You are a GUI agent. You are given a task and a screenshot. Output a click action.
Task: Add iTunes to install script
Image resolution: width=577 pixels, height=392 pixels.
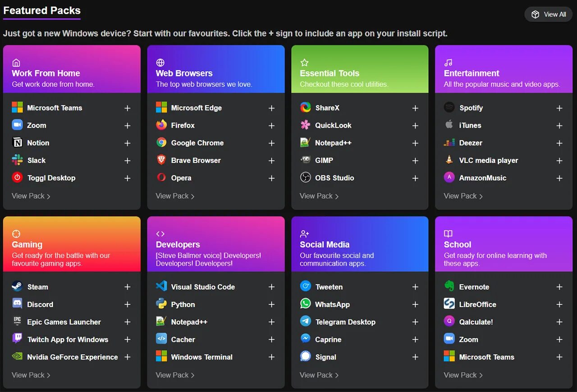click(559, 126)
